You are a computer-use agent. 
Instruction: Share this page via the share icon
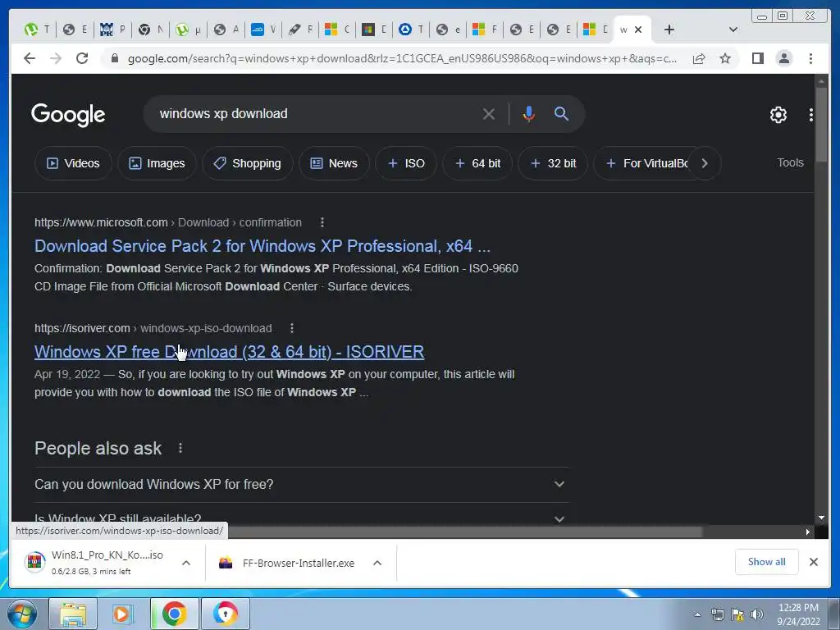click(x=699, y=58)
